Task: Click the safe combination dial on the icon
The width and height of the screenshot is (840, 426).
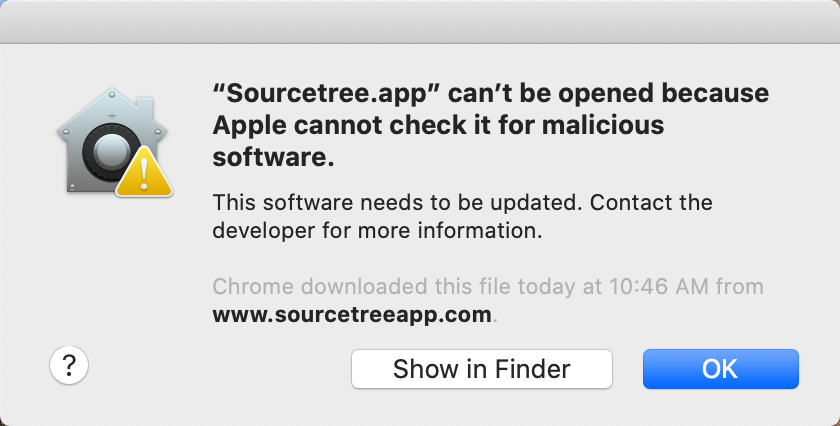Action: coord(111,154)
